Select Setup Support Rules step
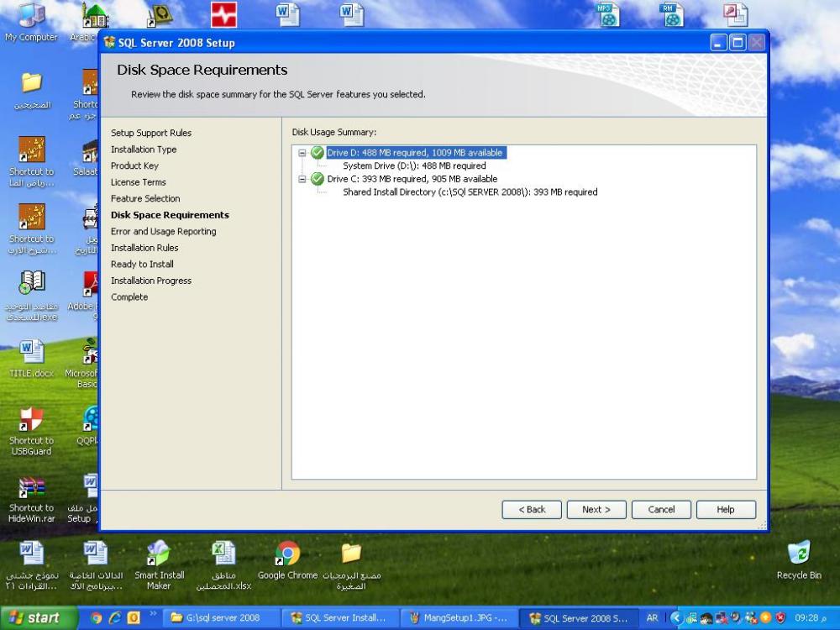 tap(151, 133)
